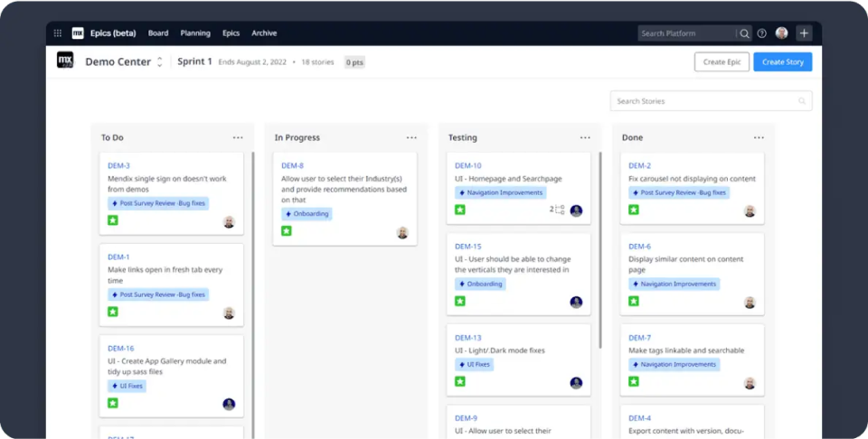Switch to the Planning tab
Viewport: 868px width, 439px height.
(x=195, y=33)
